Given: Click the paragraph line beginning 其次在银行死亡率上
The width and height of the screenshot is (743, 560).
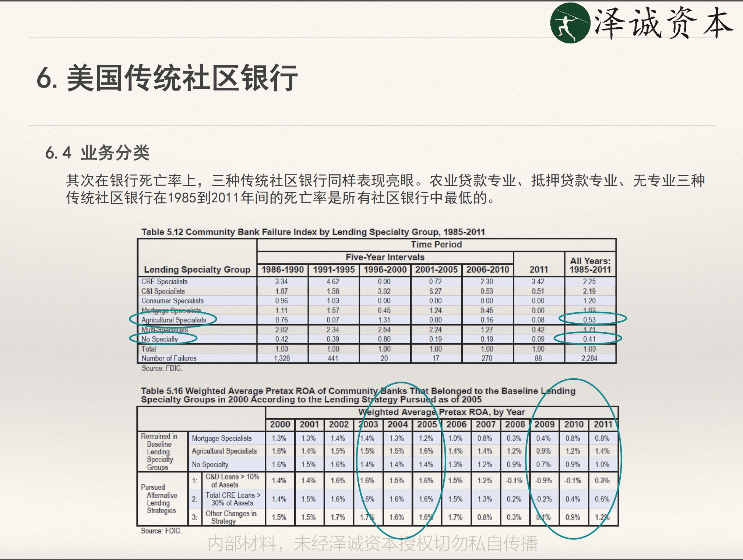Looking at the screenshot, I should tap(385, 180).
